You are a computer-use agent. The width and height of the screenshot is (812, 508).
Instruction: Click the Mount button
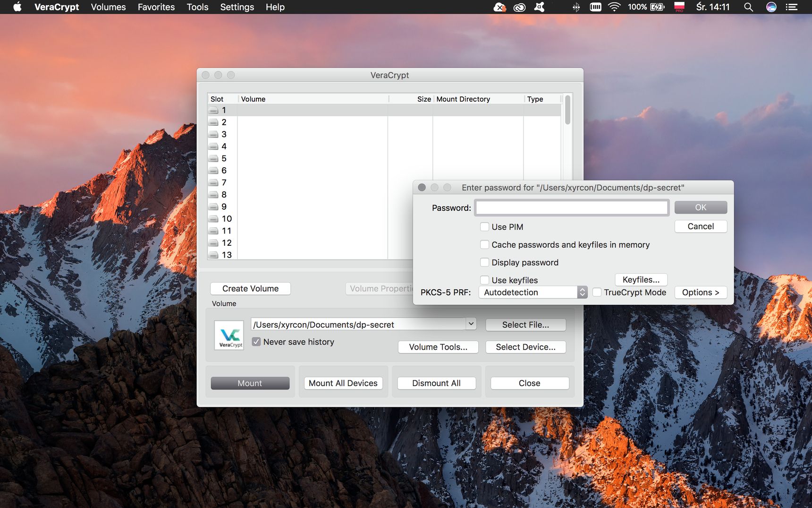click(x=250, y=383)
